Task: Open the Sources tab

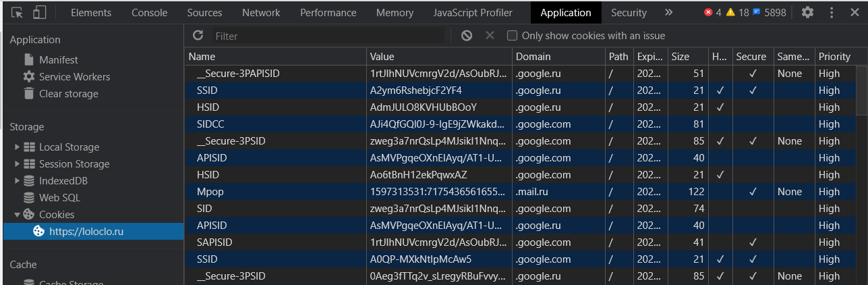Action: [x=205, y=13]
